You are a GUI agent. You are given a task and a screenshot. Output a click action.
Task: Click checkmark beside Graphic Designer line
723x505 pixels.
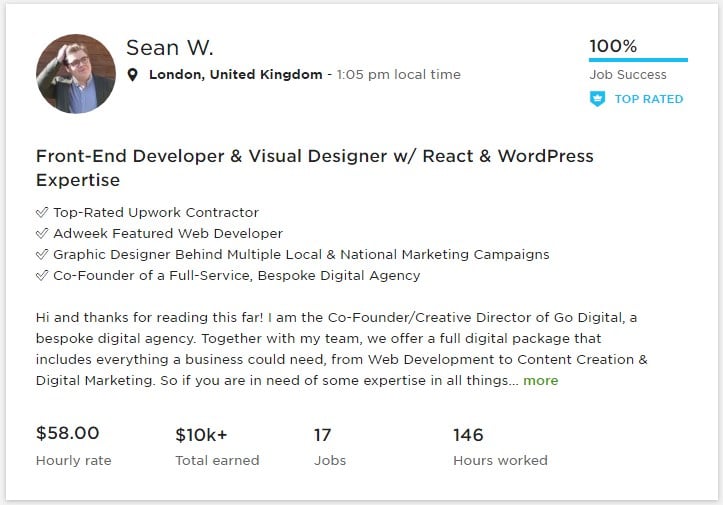(x=42, y=254)
